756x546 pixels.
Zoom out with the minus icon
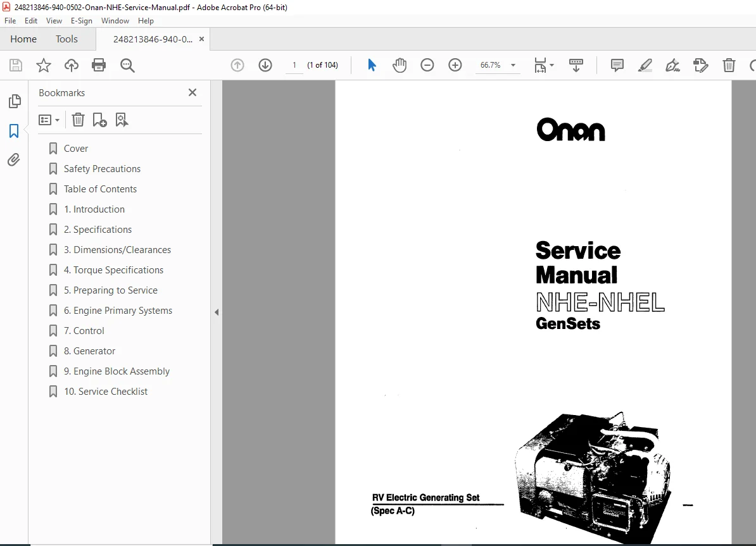coord(427,65)
